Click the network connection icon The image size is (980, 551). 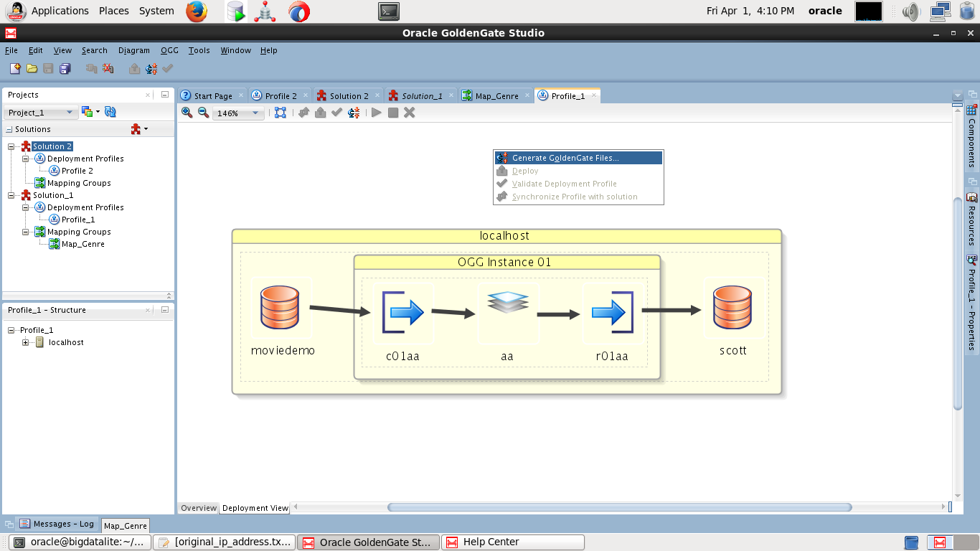click(941, 11)
